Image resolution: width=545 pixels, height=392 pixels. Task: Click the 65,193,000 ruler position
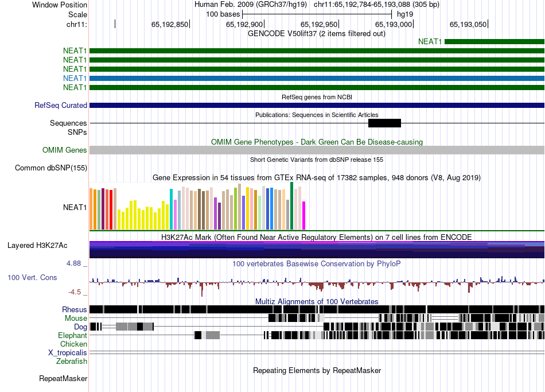tap(394, 24)
